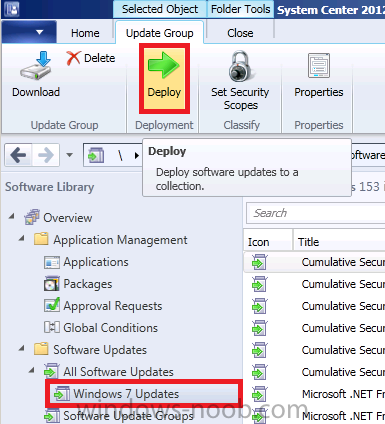
Task: Select Software Update Groups node
Action: (x=128, y=416)
